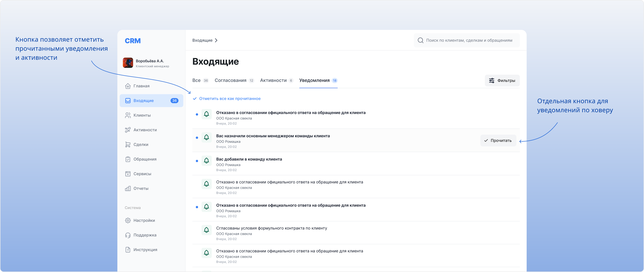
Task: Click the Входящие inbox tray icon
Action: pyautogui.click(x=128, y=101)
